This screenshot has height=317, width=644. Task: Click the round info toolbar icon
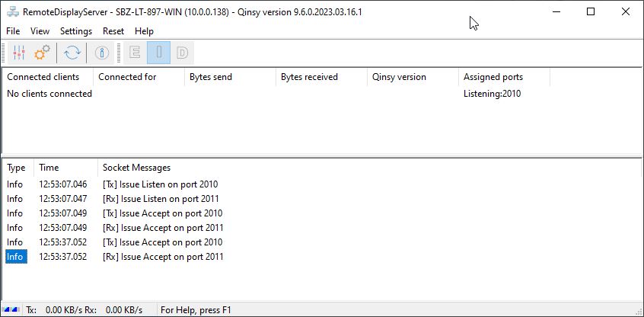coord(102,53)
